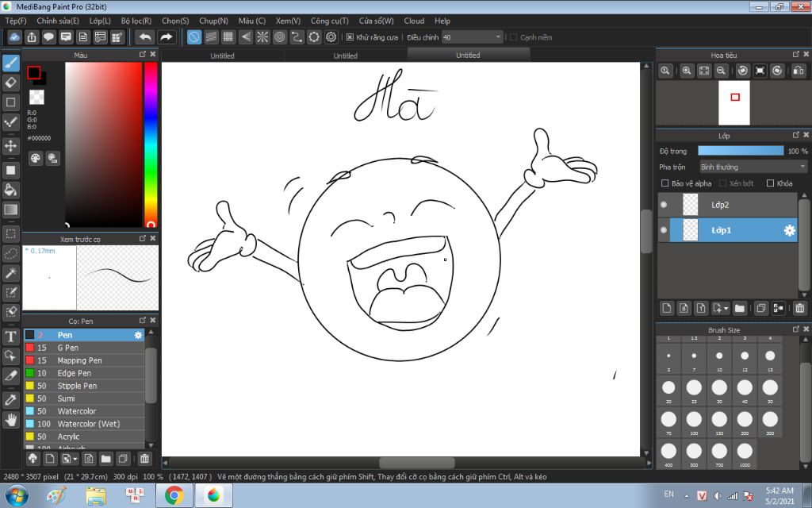
Task: Select the Stipple Pen brush
Action: pyautogui.click(x=84, y=387)
